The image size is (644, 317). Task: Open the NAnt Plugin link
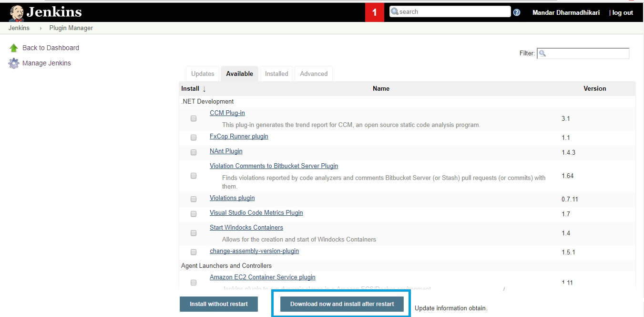click(226, 151)
